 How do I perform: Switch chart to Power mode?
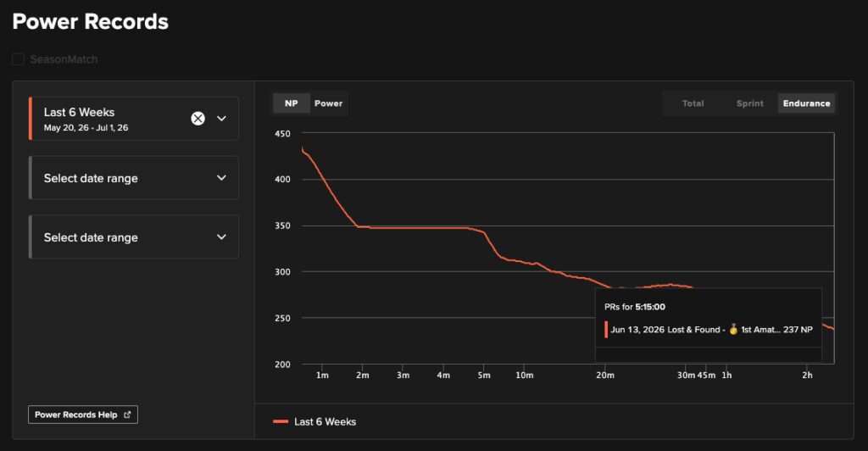pos(328,103)
